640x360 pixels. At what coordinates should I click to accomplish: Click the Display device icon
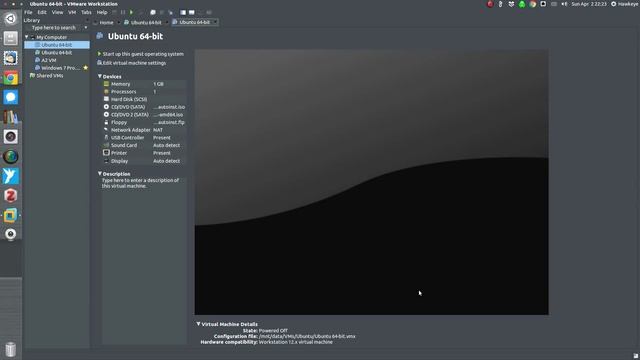point(106,161)
